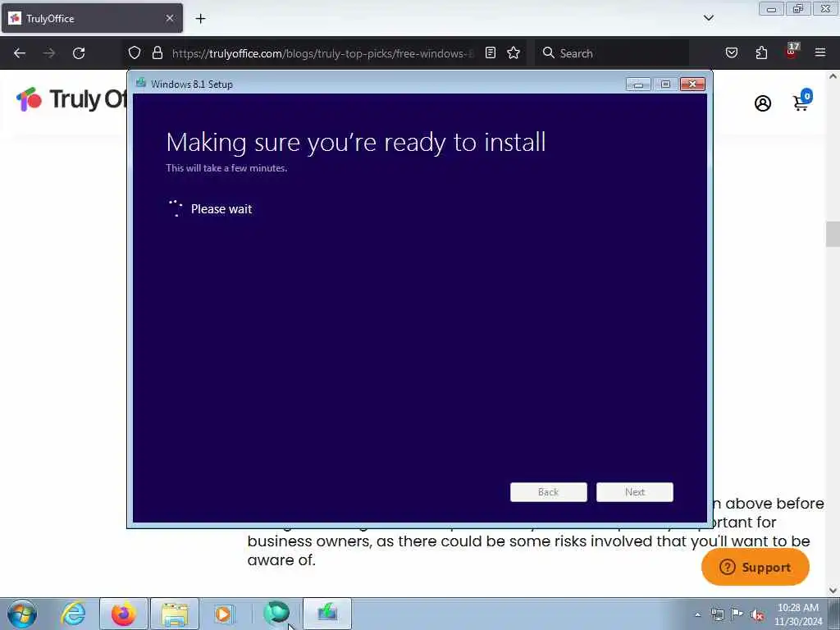Click the green round taskbar application icon
The width and height of the screenshot is (840, 630).
coord(276,613)
